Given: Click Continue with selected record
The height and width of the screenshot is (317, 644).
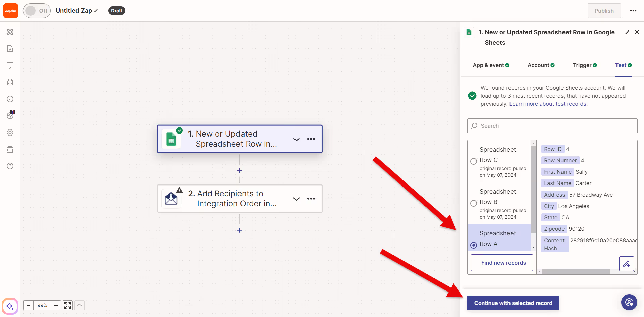Looking at the screenshot, I should [513, 303].
